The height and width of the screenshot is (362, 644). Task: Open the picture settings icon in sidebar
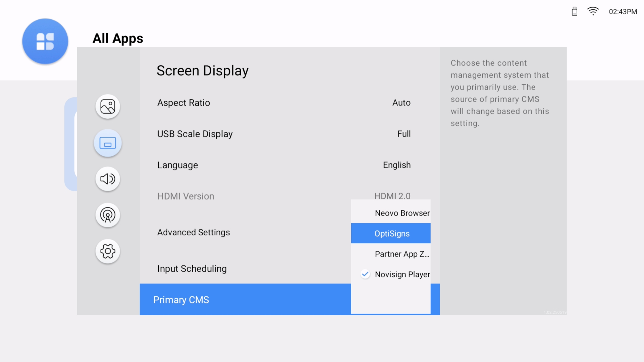click(108, 107)
